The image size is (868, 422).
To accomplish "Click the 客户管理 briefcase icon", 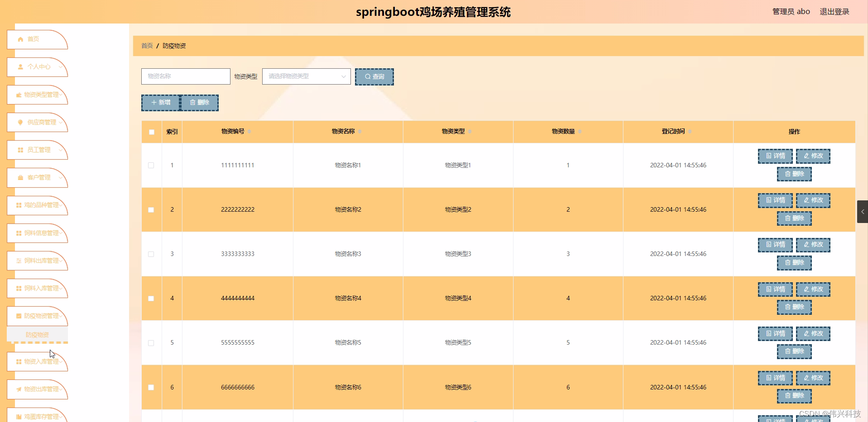I will click(20, 178).
